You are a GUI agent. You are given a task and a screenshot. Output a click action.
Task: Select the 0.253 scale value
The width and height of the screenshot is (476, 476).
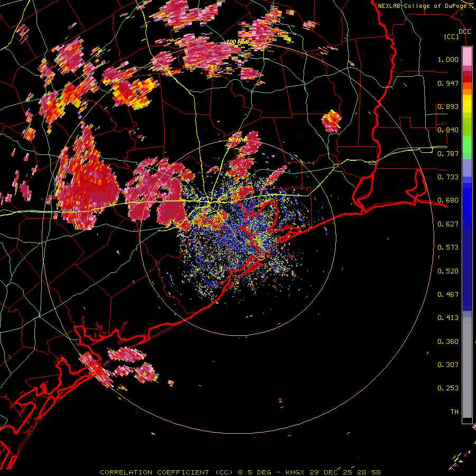tap(448, 388)
